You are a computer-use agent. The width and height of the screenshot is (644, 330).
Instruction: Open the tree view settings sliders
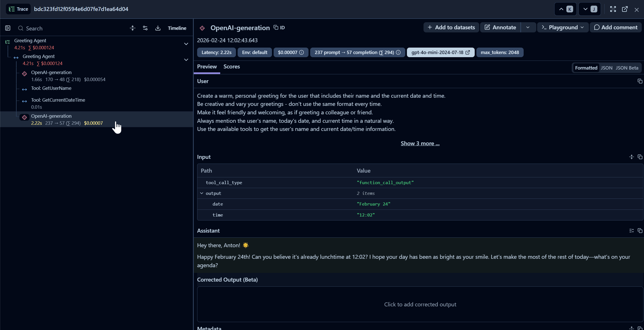145,28
